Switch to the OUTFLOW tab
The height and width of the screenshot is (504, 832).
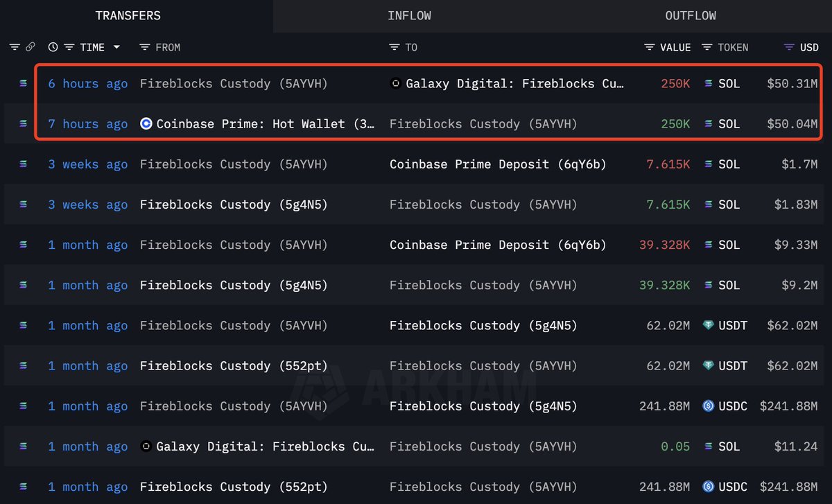(x=691, y=15)
